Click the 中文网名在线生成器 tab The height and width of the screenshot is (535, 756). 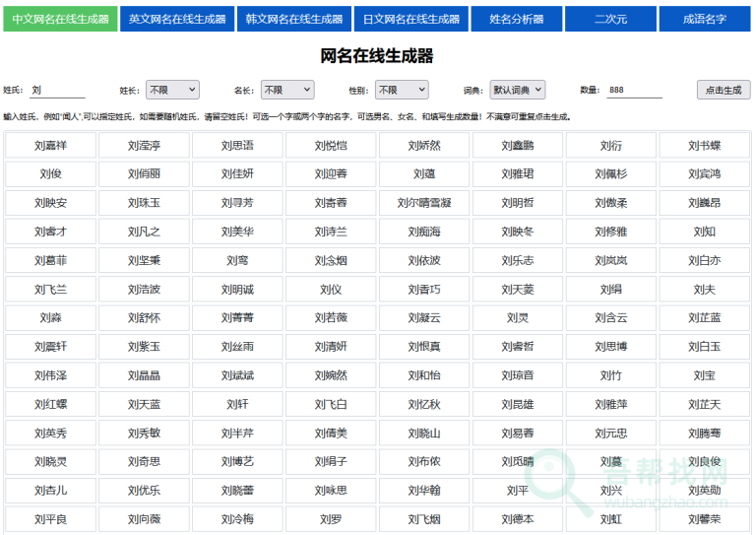(60, 19)
